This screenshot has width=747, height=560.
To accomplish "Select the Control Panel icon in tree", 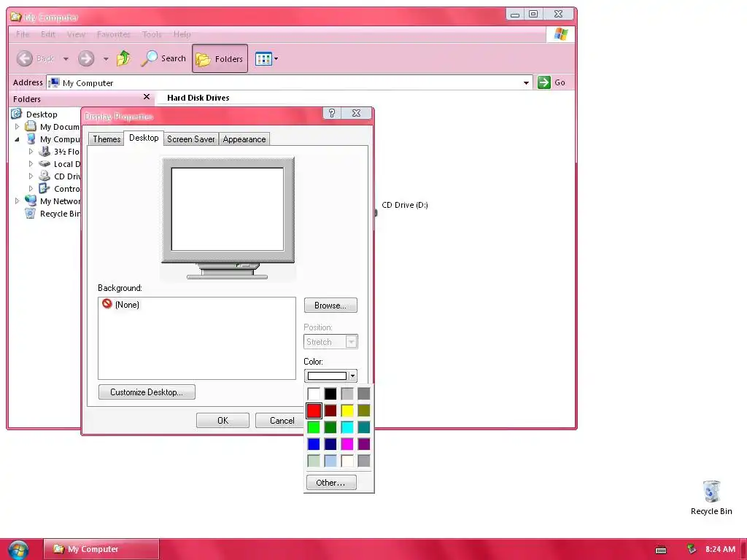I will pyautogui.click(x=44, y=188).
